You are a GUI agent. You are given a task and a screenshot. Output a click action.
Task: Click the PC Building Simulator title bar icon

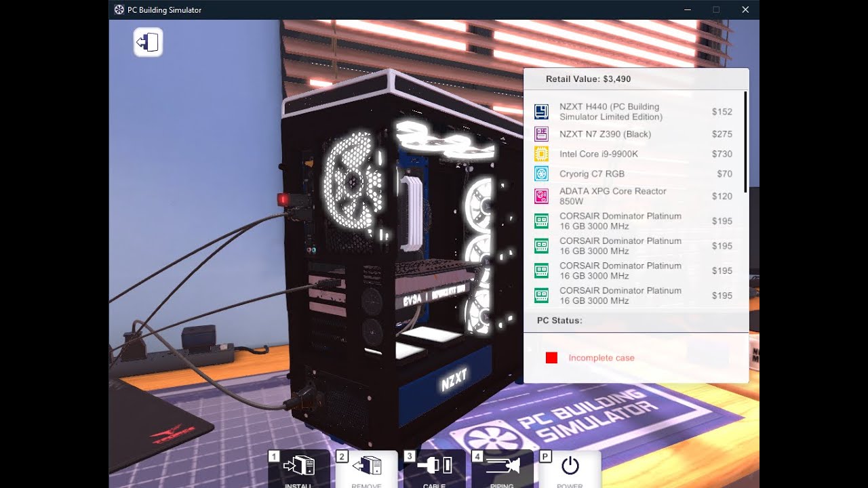[119, 9]
